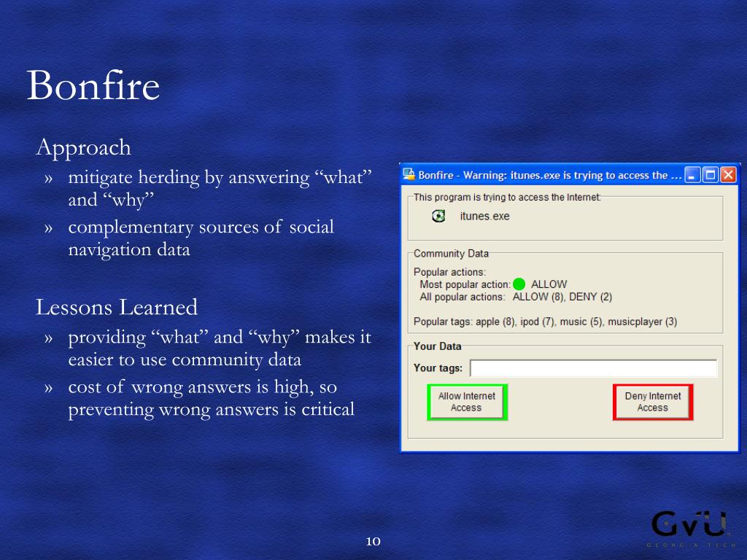Click 'ALLOW (8), DENY (2)' text

point(562,297)
